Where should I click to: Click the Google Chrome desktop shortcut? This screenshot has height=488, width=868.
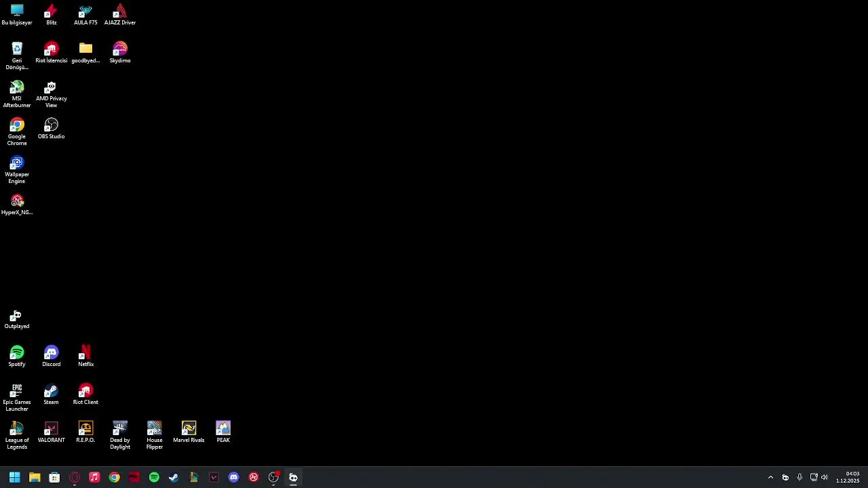pyautogui.click(x=17, y=132)
